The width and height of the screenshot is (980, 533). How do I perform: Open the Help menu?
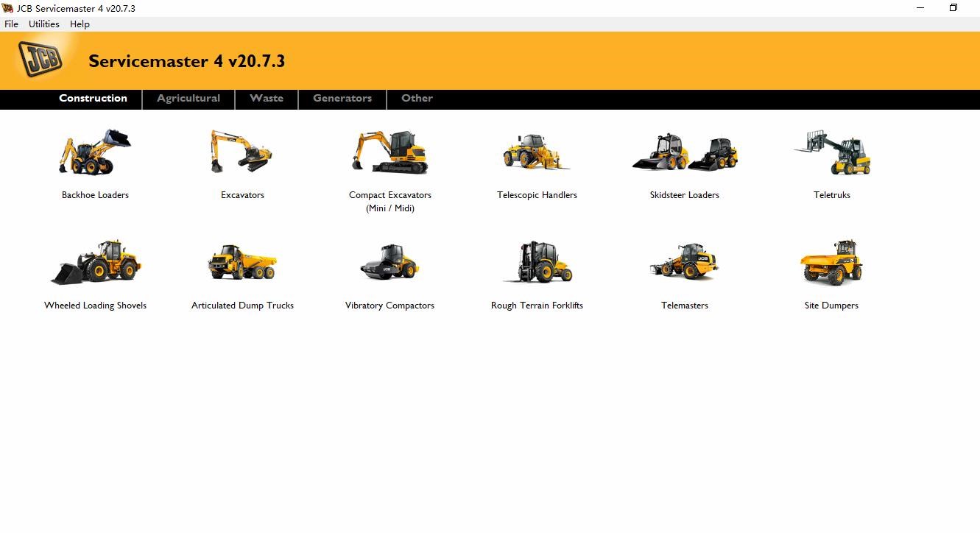[x=80, y=24]
